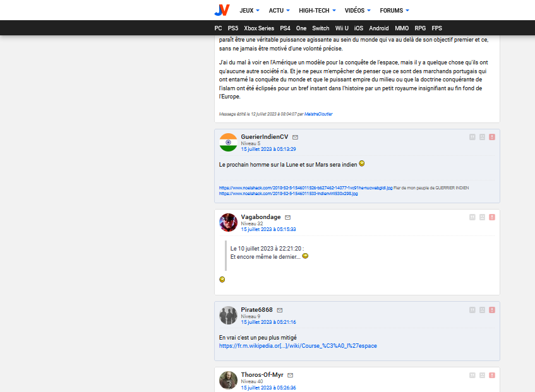The width and height of the screenshot is (535, 392).
Task: Open the PS4 platform section
Action: pos(286,28)
